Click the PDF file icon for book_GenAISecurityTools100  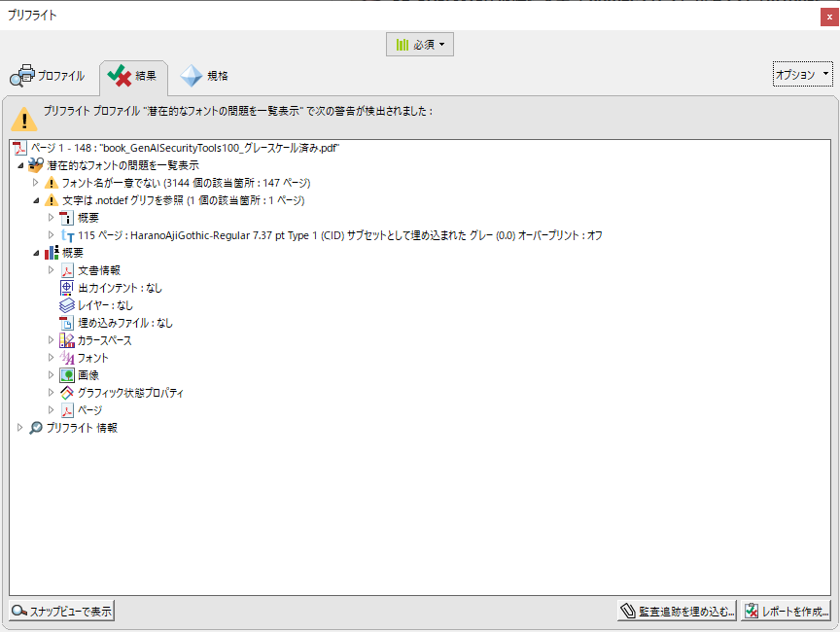[x=19, y=148]
